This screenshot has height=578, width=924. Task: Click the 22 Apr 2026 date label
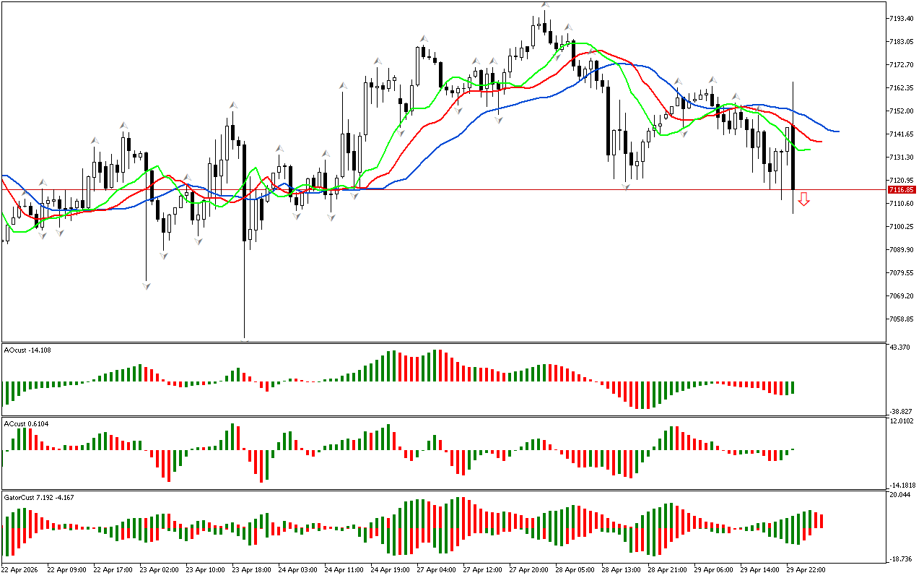tap(20, 570)
